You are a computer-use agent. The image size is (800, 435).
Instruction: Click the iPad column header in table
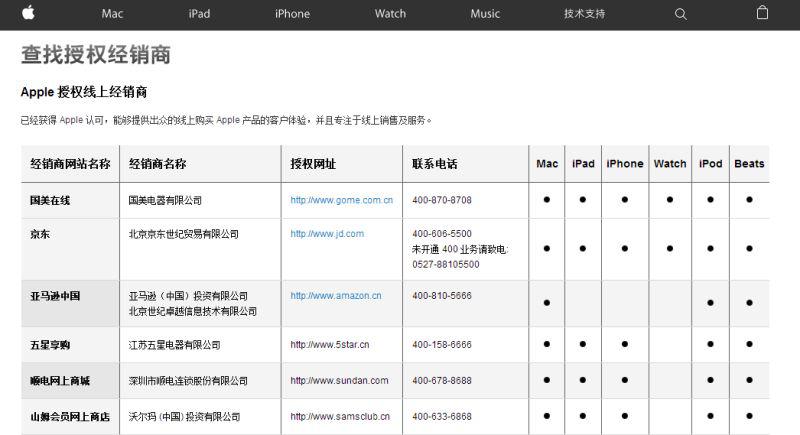[x=583, y=164]
